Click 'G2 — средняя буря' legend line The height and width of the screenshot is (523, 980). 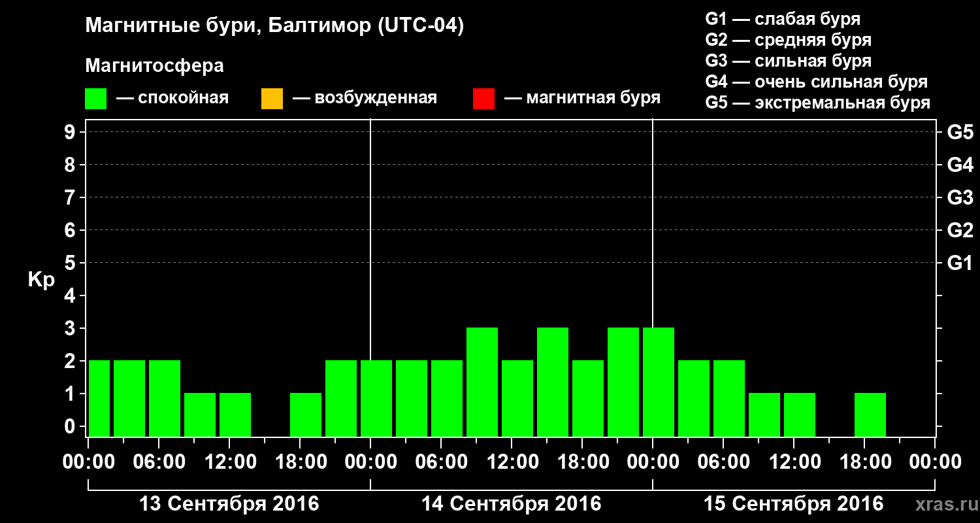tap(788, 40)
